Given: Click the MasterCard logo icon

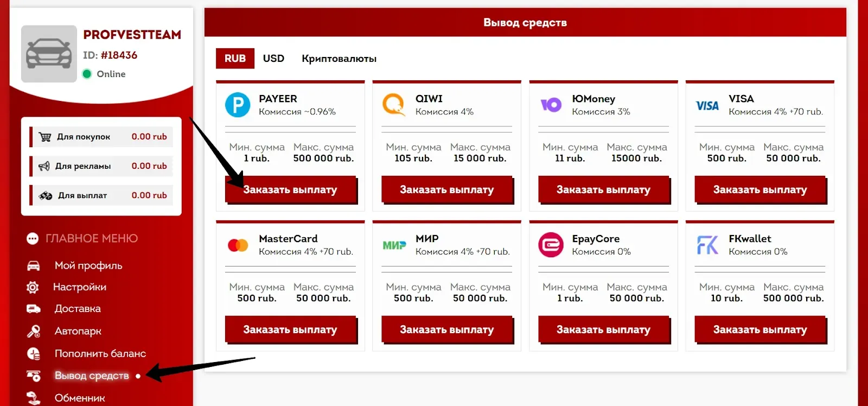Looking at the screenshot, I should pos(238,245).
